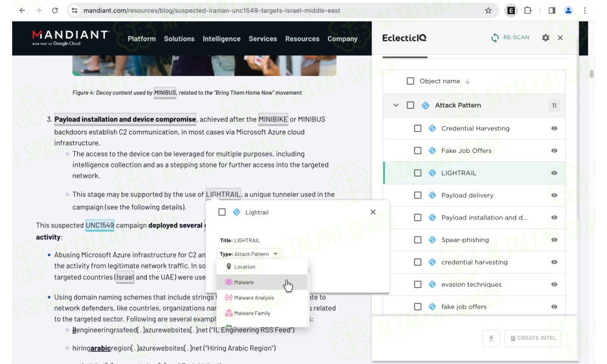Toggle eye icon for evasion techniques
607x364 pixels.
coord(554,285)
